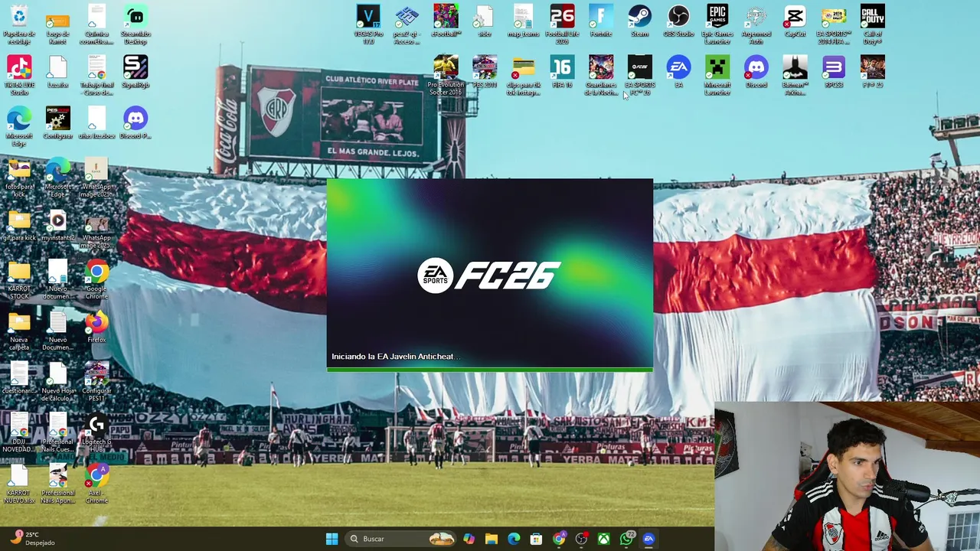Open the Papelera de reciclaje desktop icon
Viewport: 980px width, 551px height.
[18, 24]
